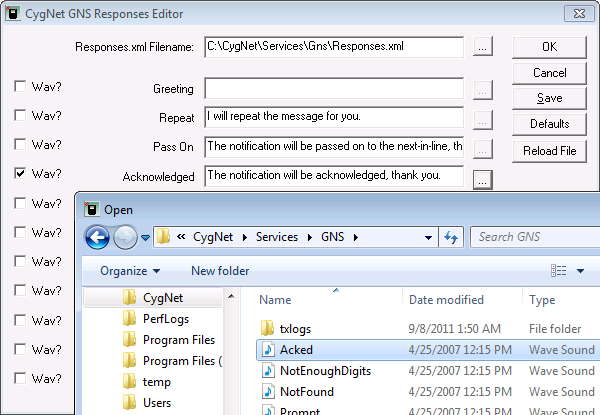Click the Cancel button

tap(549, 73)
